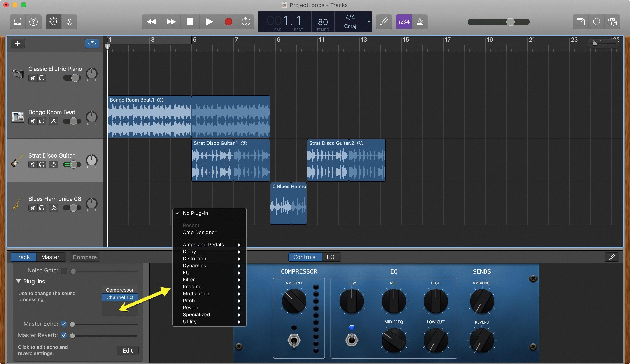Collapse the Plug-ins disclosure triangle
This screenshot has height=364, width=630.
tap(19, 281)
